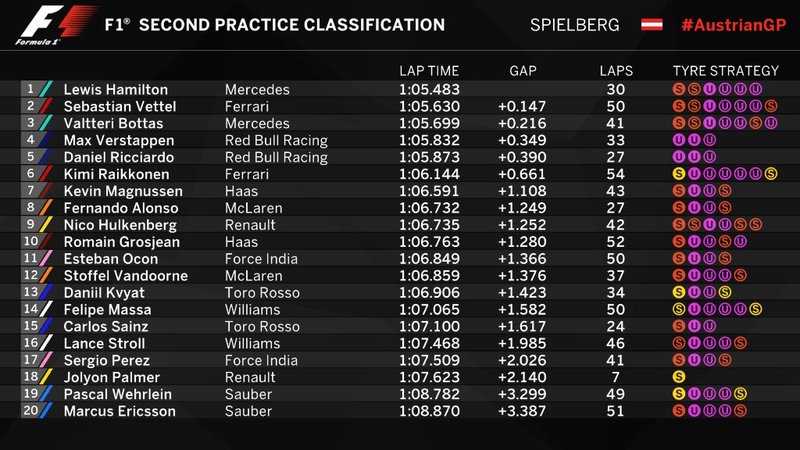Viewport: 800px width, 450px height.
Task: Select the Sebastian Vettel driver name
Action: (120, 106)
